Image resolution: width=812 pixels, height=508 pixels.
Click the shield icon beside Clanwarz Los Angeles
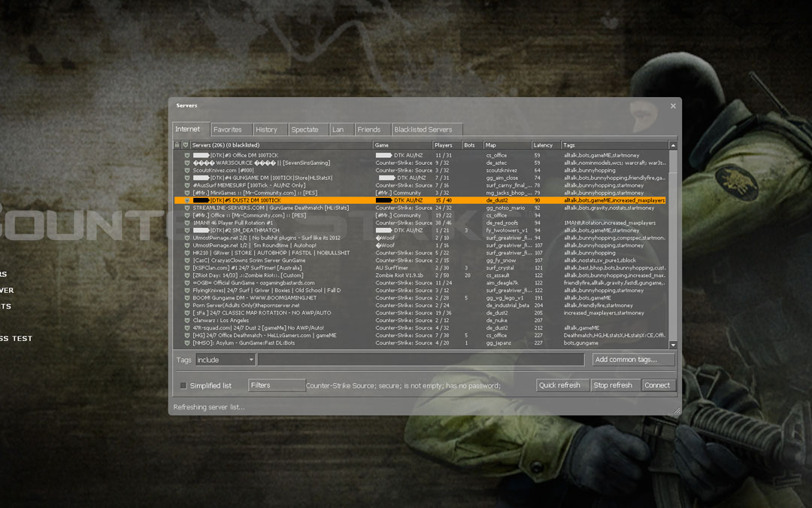pyautogui.click(x=187, y=321)
